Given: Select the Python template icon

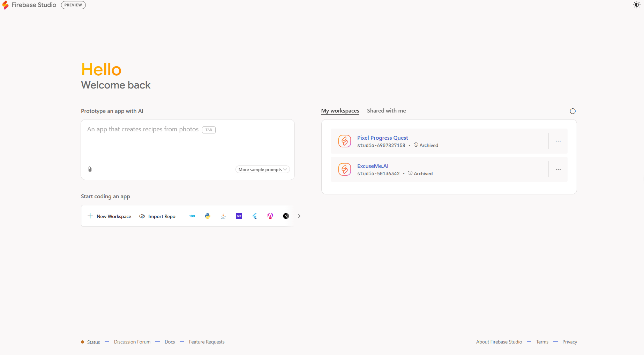Looking at the screenshot, I should coord(208,216).
